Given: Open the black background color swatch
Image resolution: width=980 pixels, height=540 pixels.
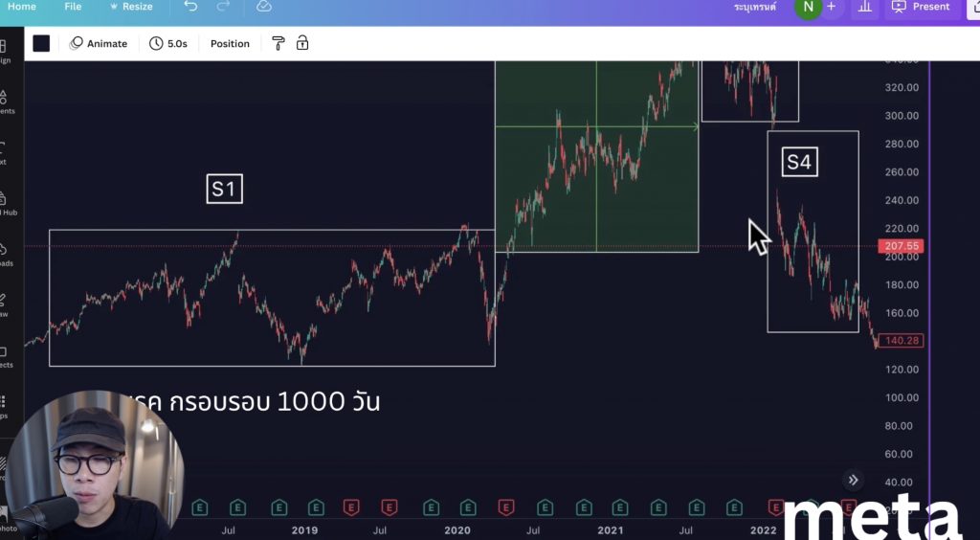Looking at the screenshot, I should pos(41,43).
